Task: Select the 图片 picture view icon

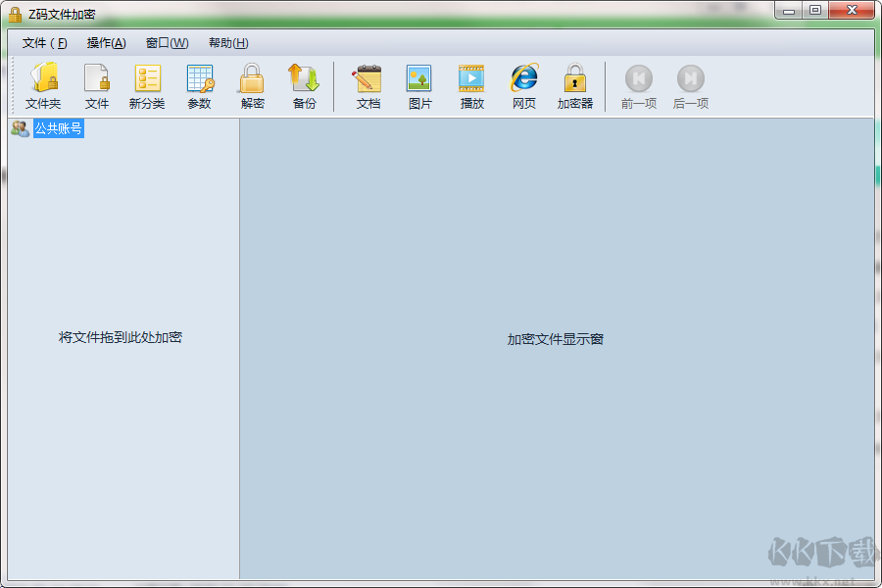Action: point(419,86)
